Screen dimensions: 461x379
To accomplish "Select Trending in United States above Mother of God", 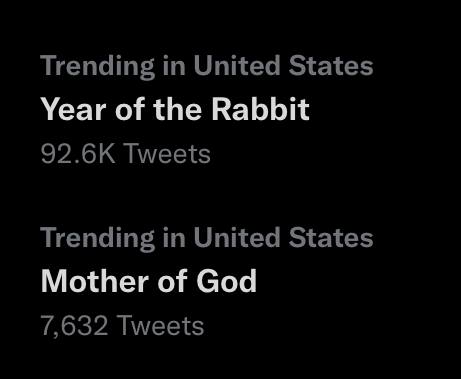I will point(207,238).
